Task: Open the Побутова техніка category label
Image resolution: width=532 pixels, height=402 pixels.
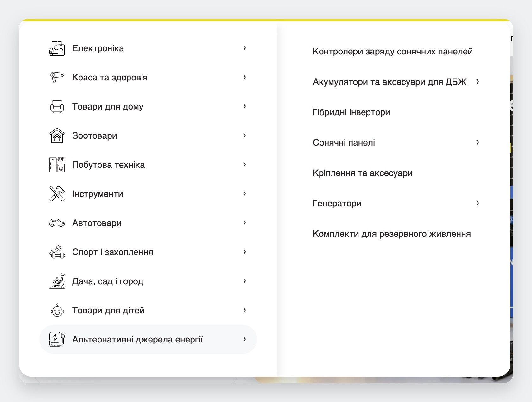Action: point(109,165)
